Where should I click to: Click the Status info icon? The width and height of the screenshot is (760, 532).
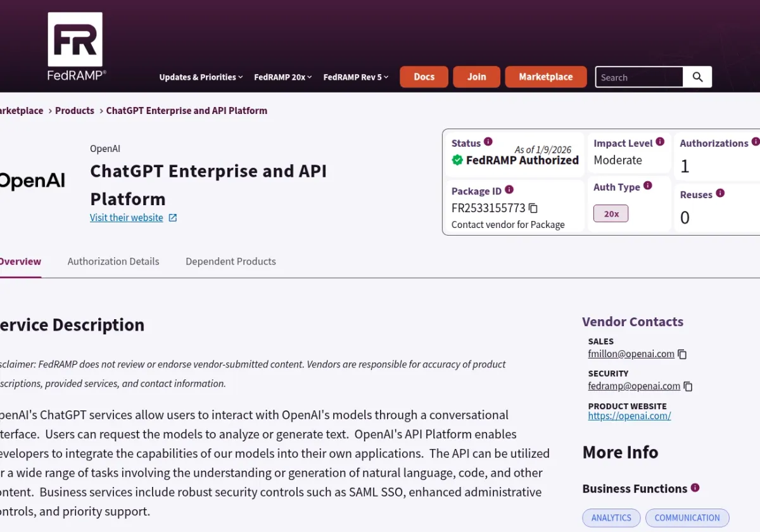pyautogui.click(x=488, y=142)
